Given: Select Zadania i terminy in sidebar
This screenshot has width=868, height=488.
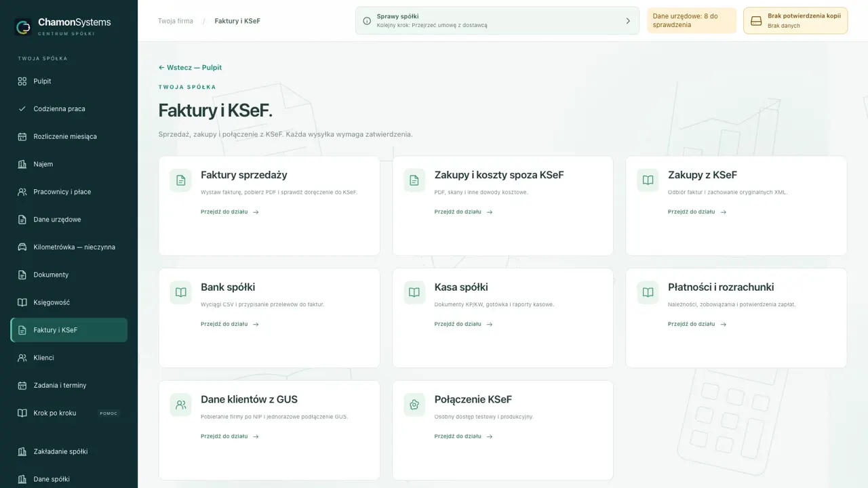Looking at the screenshot, I should tap(69, 385).
